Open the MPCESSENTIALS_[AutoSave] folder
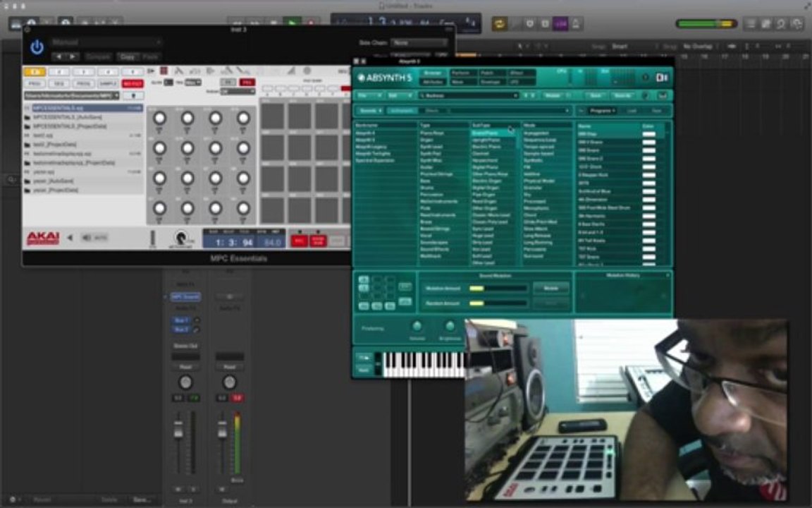Image resolution: width=812 pixels, height=508 pixels. (x=83, y=117)
